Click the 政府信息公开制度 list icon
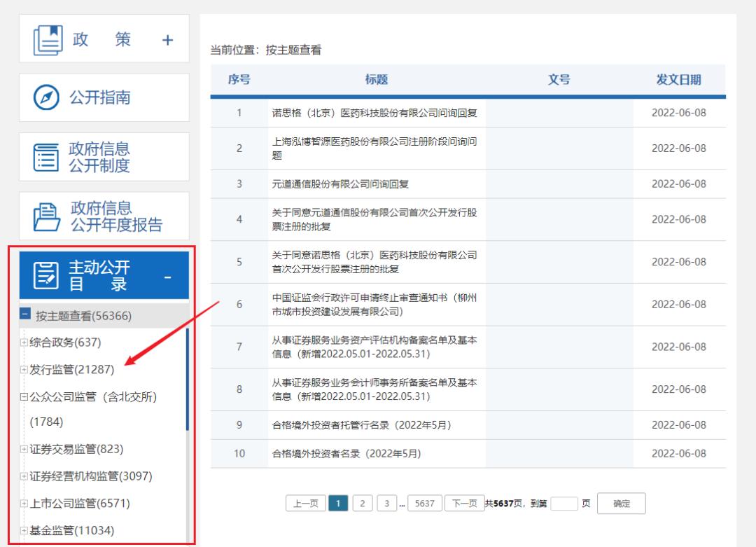The height and width of the screenshot is (547, 756). 44,156
